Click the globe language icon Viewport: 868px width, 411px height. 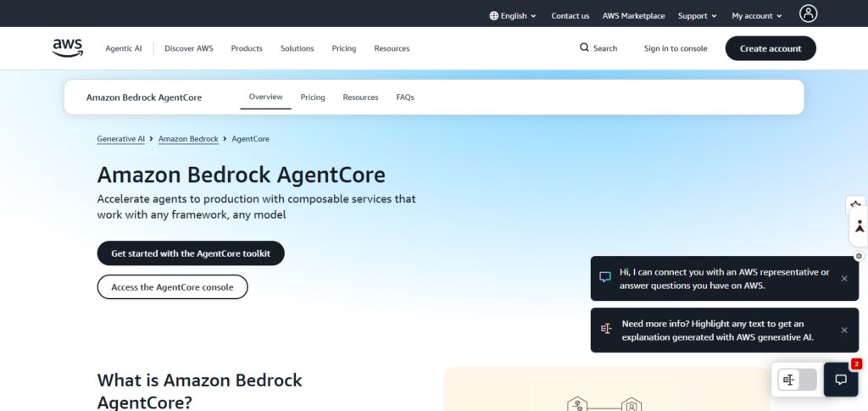494,16
